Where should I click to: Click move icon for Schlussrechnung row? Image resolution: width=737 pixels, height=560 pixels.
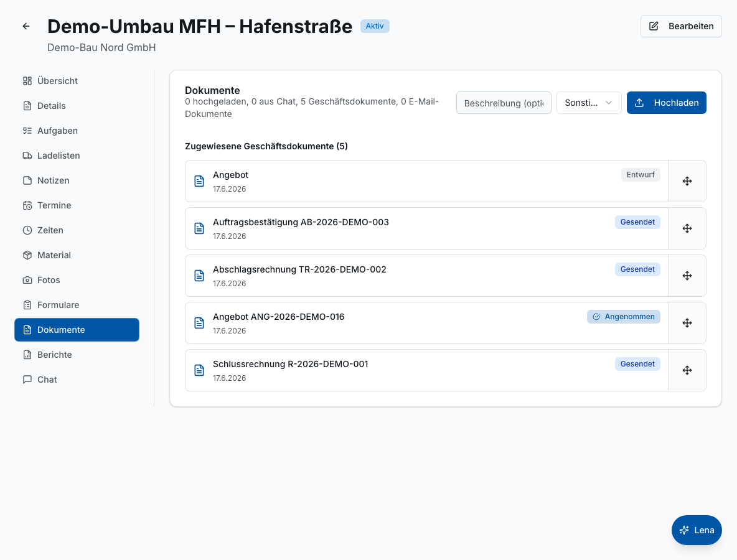pyautogui.click(x=687, y=370)
